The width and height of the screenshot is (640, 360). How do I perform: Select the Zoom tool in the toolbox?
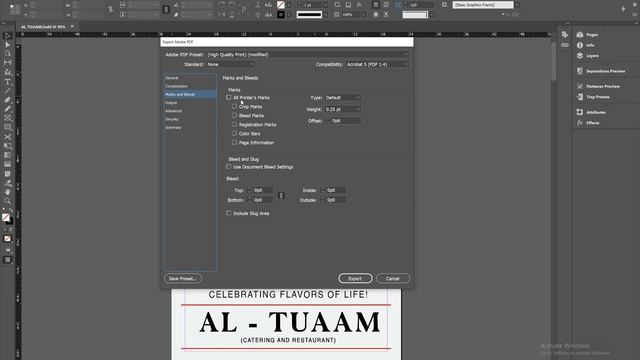(7, 201)
